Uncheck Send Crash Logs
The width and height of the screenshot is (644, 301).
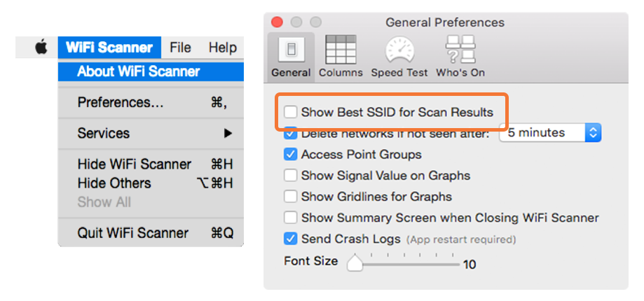pyautogui.click(x=290, y=239)
